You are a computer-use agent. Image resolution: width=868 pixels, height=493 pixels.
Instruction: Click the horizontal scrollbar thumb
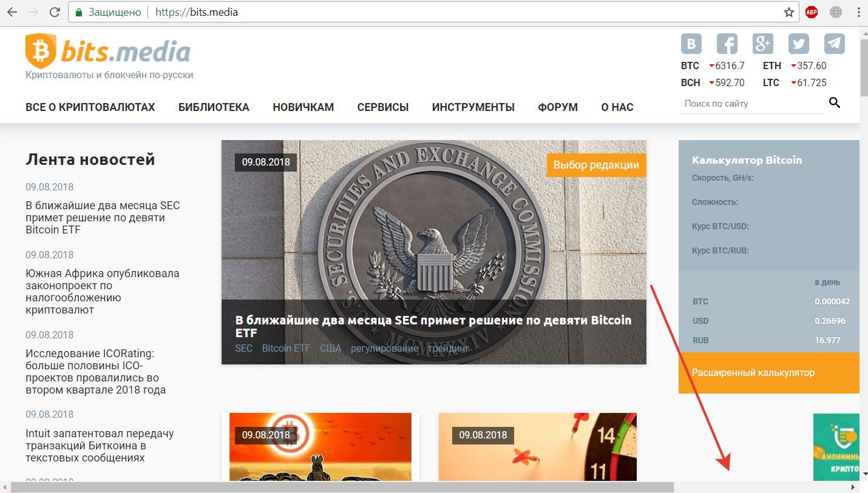pyautogui.click(x=342, y=487)
